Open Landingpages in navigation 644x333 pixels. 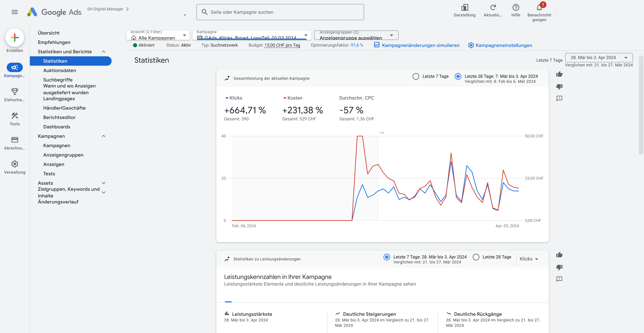click(59, 99)
